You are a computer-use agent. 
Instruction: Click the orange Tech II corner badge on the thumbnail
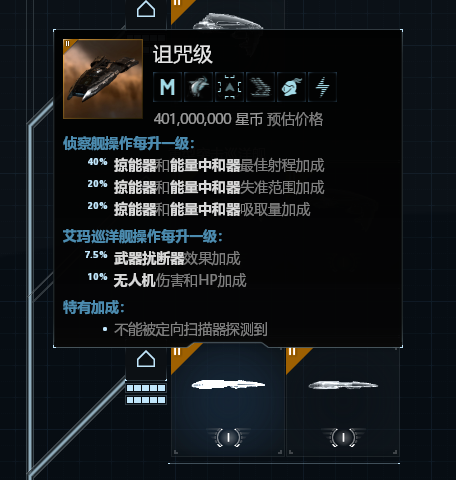(x=69, y=44)
